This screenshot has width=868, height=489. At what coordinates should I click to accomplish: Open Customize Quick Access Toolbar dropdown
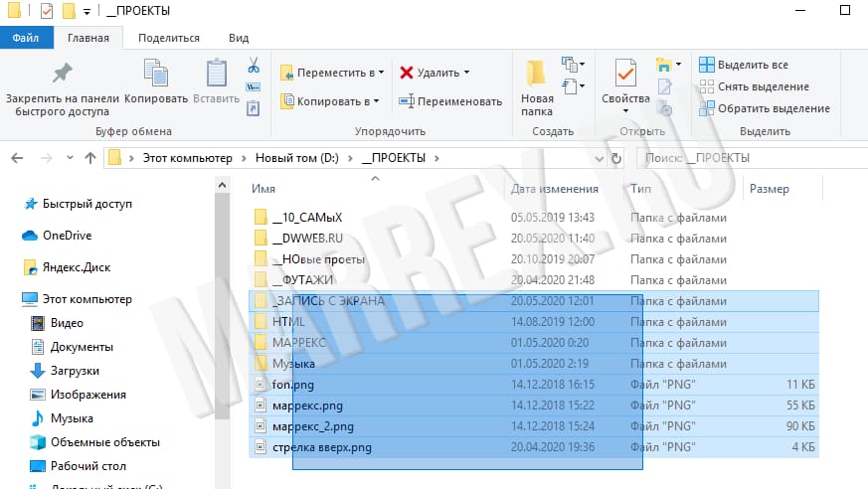[87, 11]
